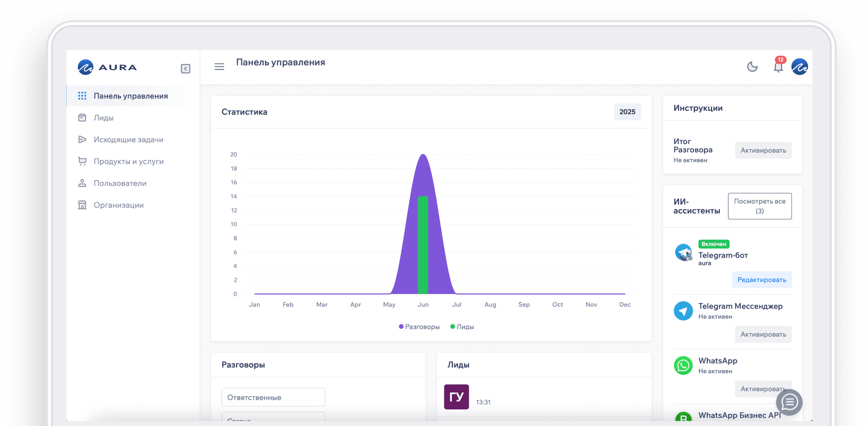The width and height of the screenshot is (868, 426).
Task: Click the Telegram Мессенджер icon
Action: [x=683, y=311]
